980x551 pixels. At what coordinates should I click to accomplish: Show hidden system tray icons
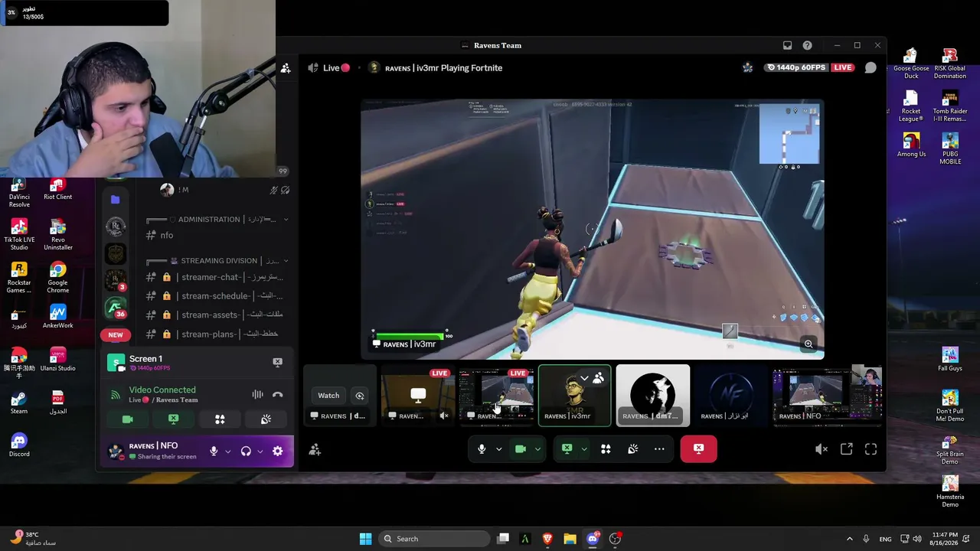[849, 539]
